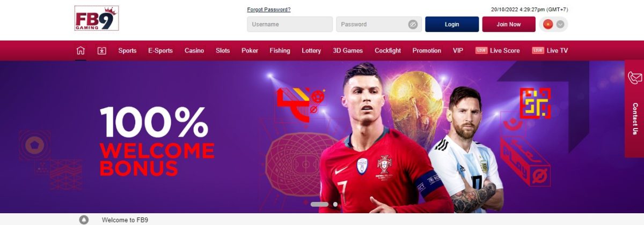
Task: Click the download icon in navigation bar
Action: click(101, 50)
